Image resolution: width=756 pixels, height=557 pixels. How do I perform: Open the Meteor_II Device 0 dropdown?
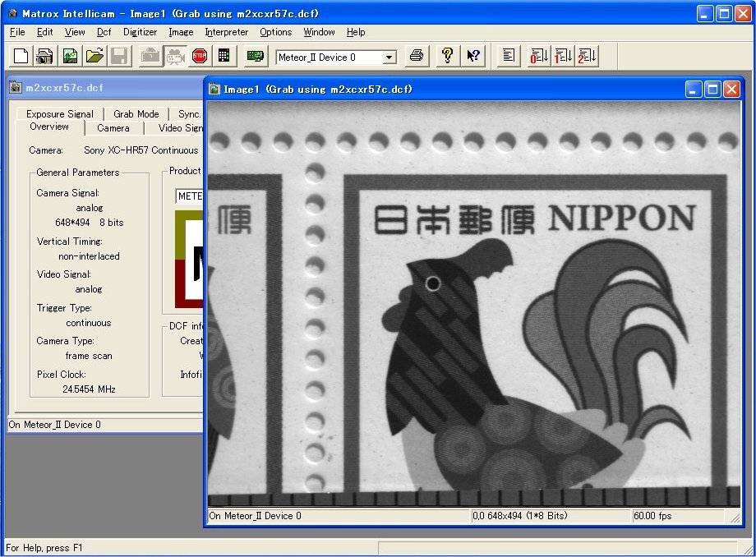(390, 58)
